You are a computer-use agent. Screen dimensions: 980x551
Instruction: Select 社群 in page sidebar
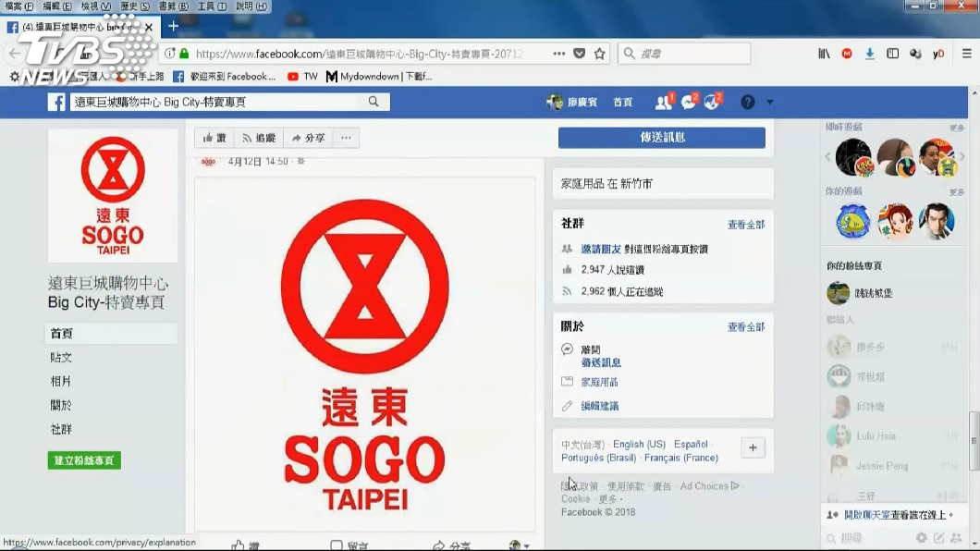coord(61,429)
